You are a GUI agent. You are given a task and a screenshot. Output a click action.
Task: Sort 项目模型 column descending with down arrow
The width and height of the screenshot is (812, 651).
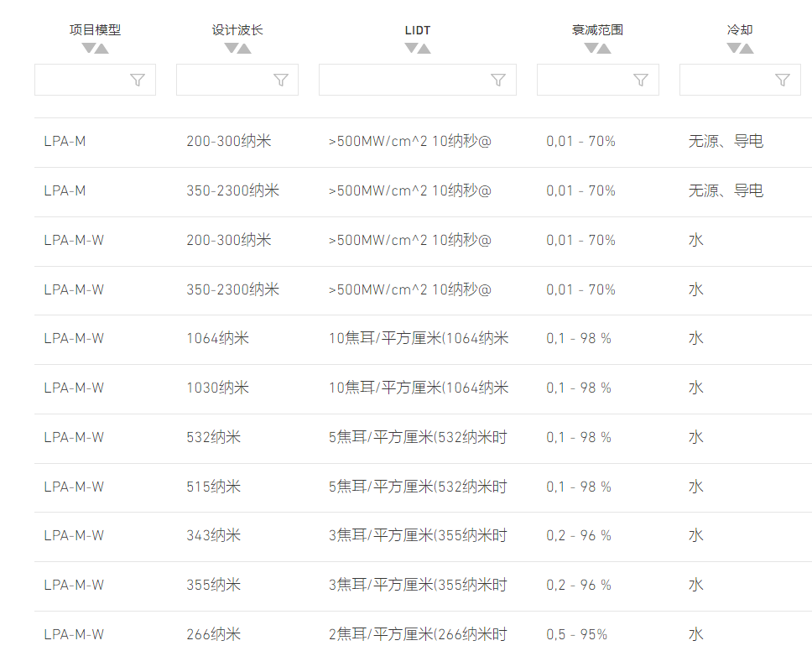tap(89, 48)
